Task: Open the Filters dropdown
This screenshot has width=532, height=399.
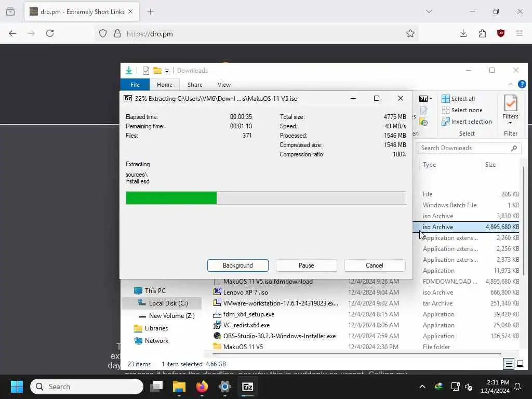Action: pos(510,110)
